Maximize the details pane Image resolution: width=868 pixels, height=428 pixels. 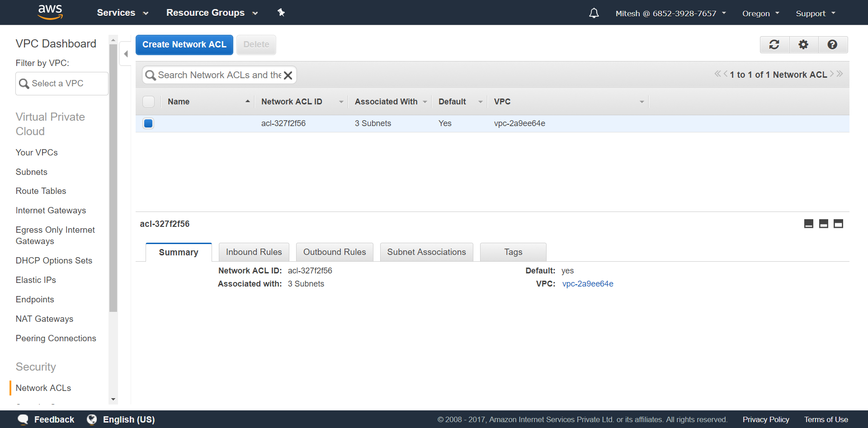pos(839,224)
